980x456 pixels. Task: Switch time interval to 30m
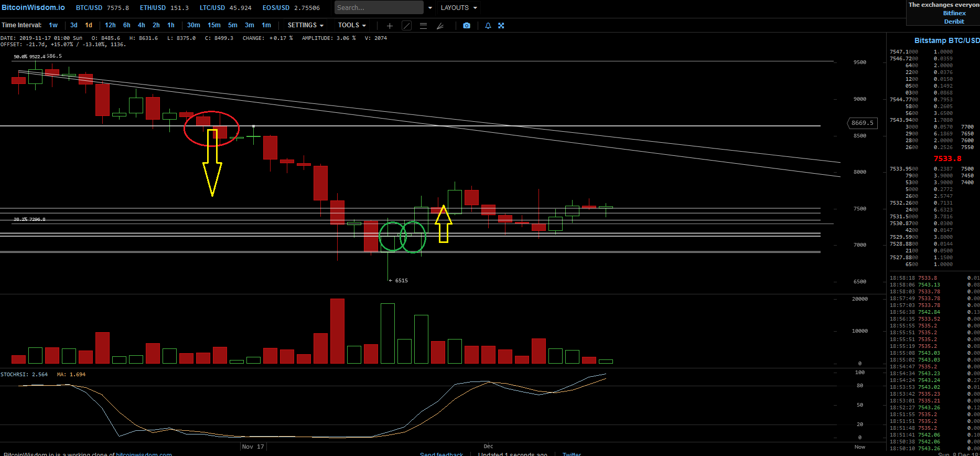click(x=193, y=25)
